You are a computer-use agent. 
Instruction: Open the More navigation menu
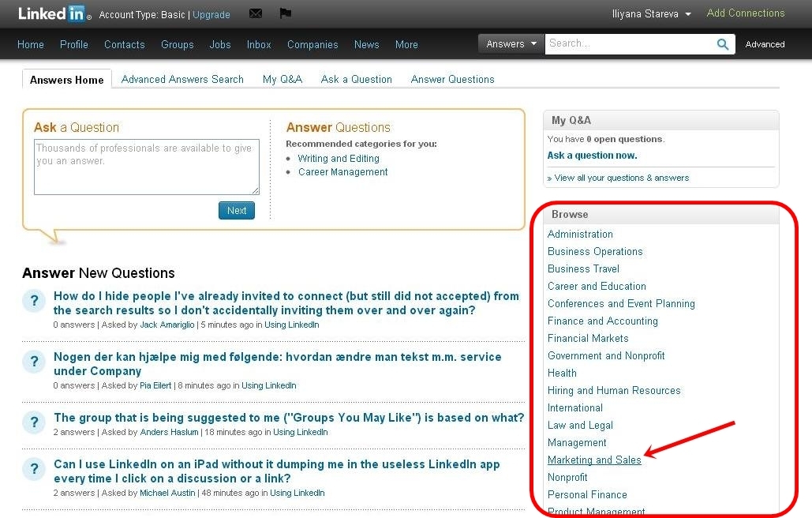point(406,44)
